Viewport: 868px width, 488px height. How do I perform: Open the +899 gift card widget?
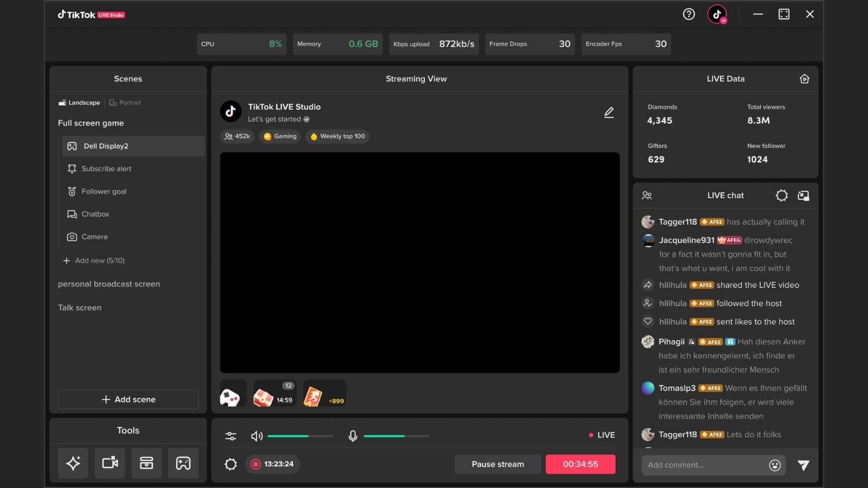point(324,394)
